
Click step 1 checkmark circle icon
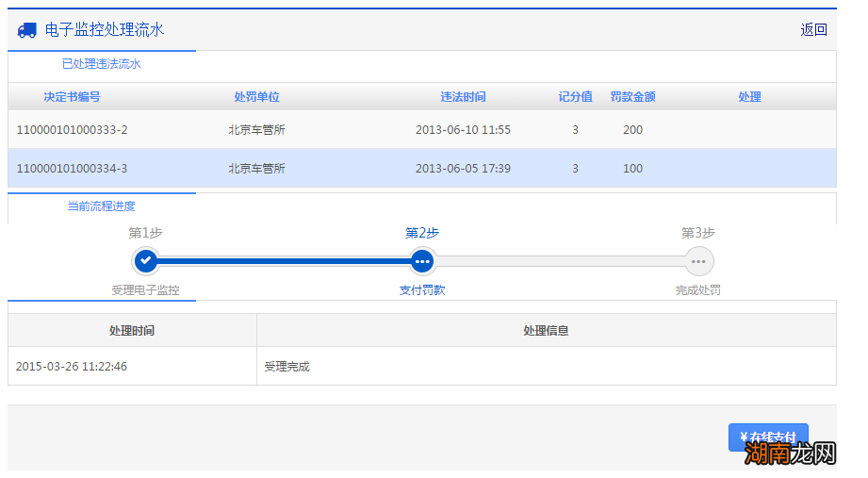pos(145,260)
